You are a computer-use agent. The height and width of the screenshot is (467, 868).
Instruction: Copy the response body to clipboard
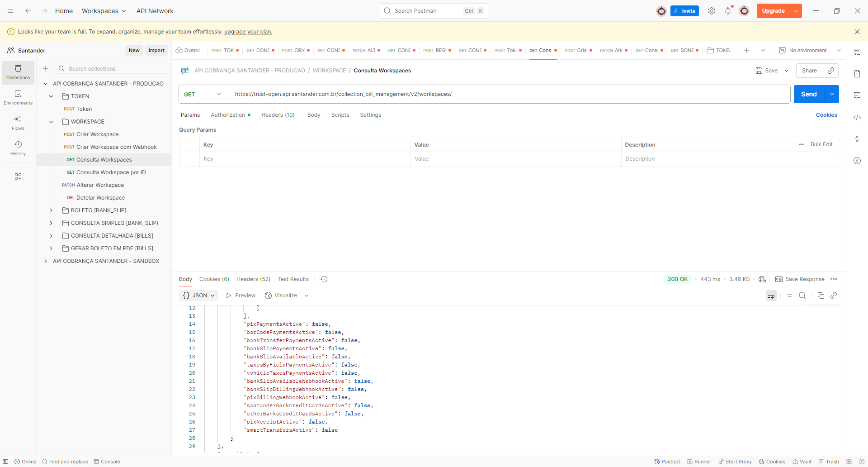[821, 295]
